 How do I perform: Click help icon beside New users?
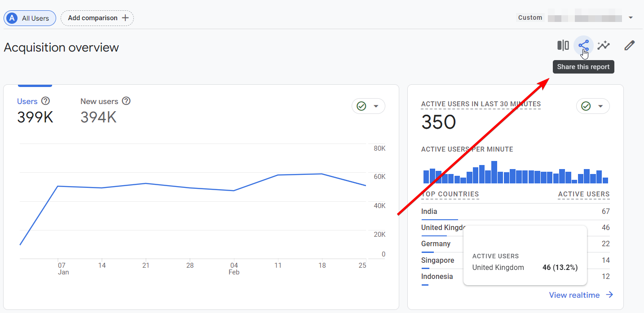[126, 101]
